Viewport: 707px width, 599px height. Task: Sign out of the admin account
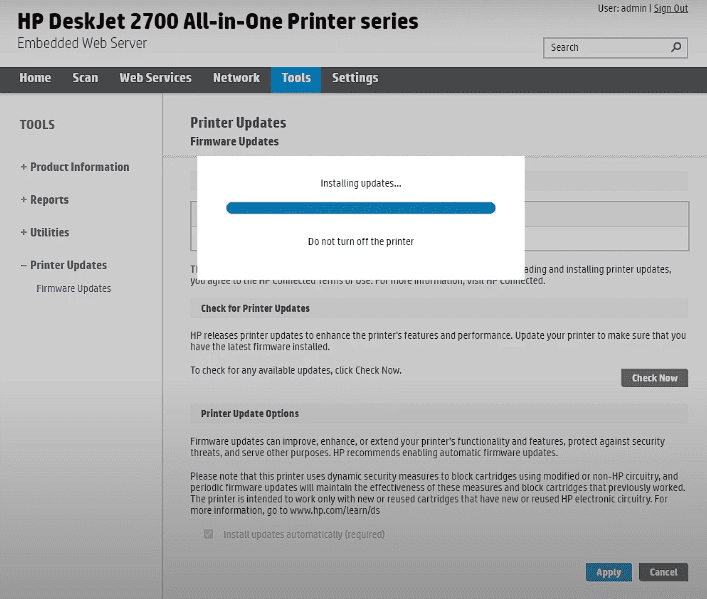[670, 8]
